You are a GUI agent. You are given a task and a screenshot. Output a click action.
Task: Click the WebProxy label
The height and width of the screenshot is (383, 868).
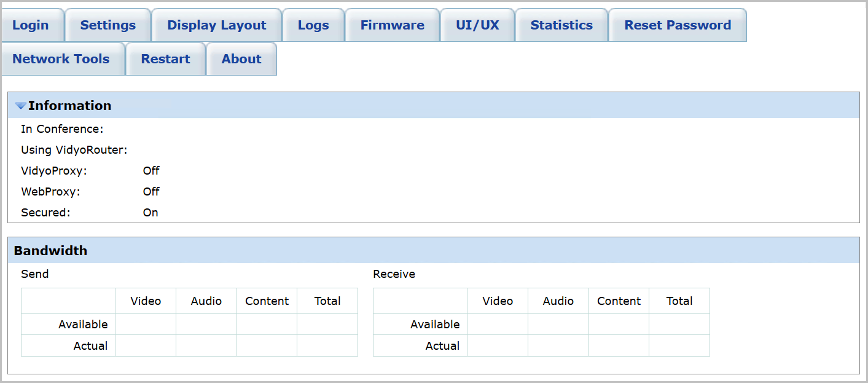click(50, 192)
